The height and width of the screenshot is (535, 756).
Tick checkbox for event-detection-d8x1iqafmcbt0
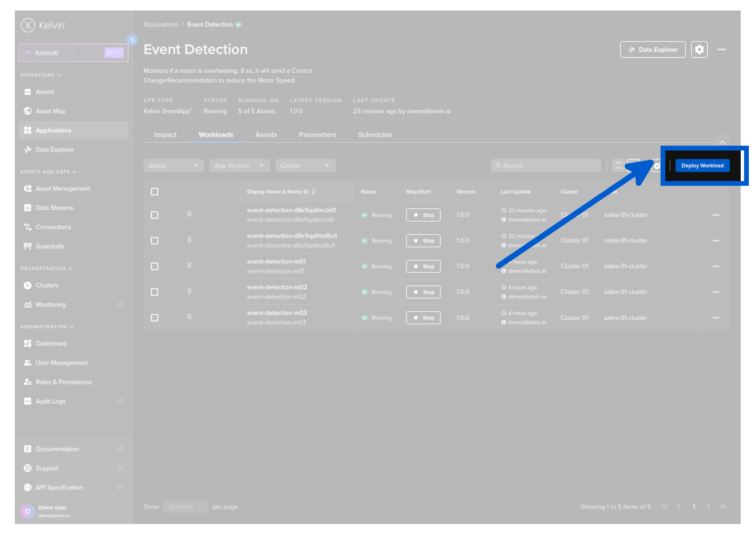155,215
